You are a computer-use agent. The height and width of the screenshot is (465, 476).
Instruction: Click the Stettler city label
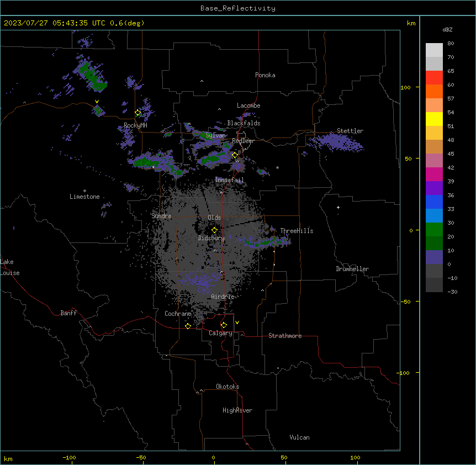(x=350, y=131)
